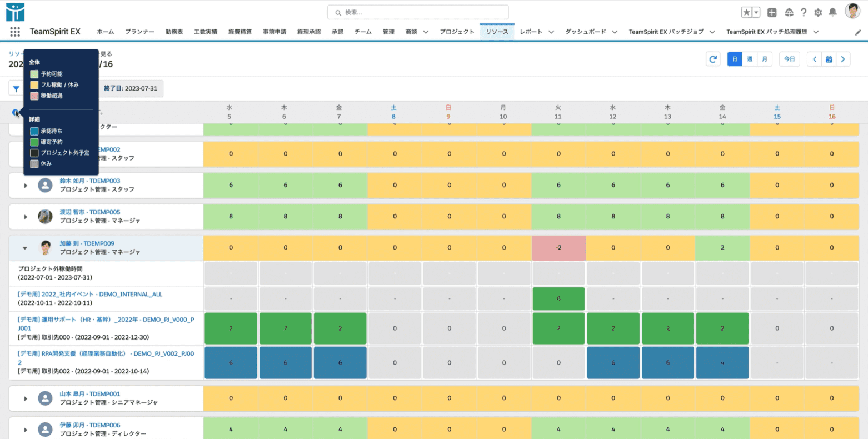The width and height of the screenshot is (868, 439).
Task: Click the global create plus icon
Action: tap(772, 12)
